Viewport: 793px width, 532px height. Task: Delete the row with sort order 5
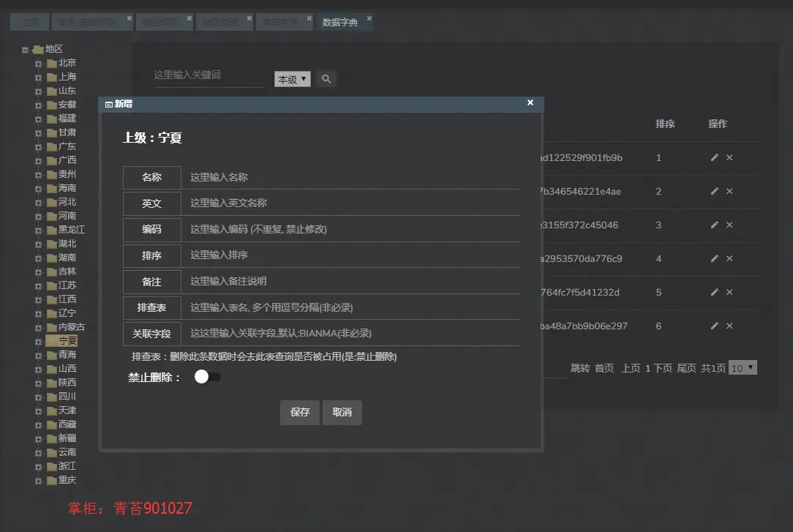pyautogui.click(x=729, y=292)
